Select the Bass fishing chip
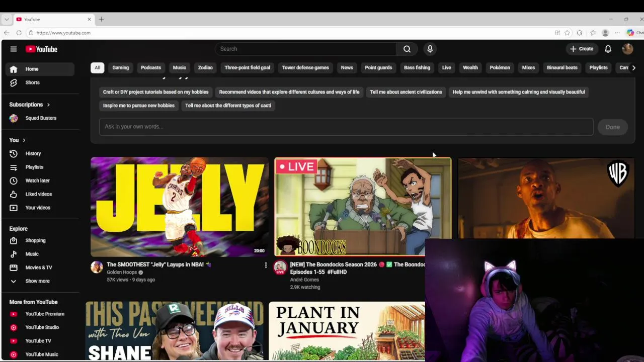Viewport: 644px width, 362px height. click(417, 67)
